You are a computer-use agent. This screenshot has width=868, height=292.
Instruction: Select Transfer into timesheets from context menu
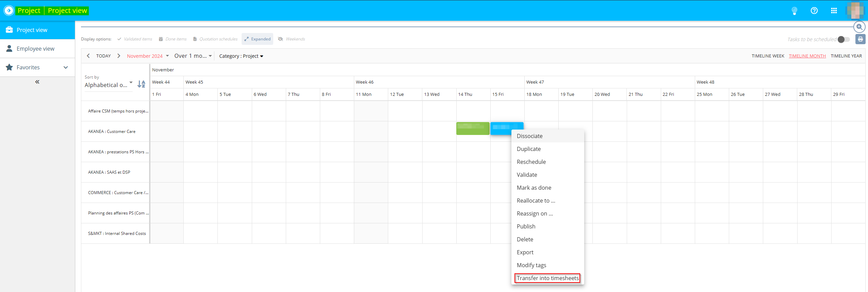547,278
